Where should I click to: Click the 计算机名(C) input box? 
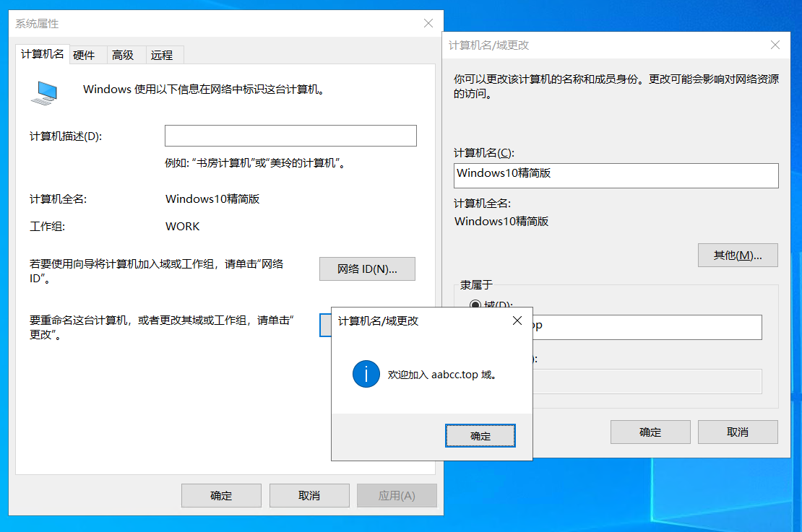[616, 175]
